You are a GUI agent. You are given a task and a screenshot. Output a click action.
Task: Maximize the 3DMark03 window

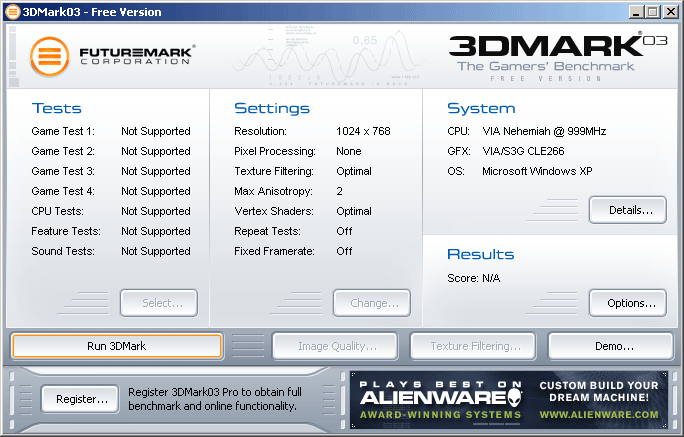[x=653, y=12]
